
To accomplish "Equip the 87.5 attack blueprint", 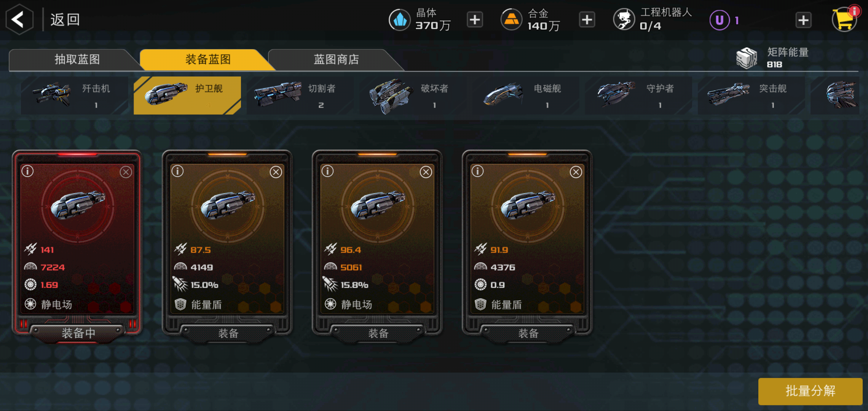I will point(228,333).
